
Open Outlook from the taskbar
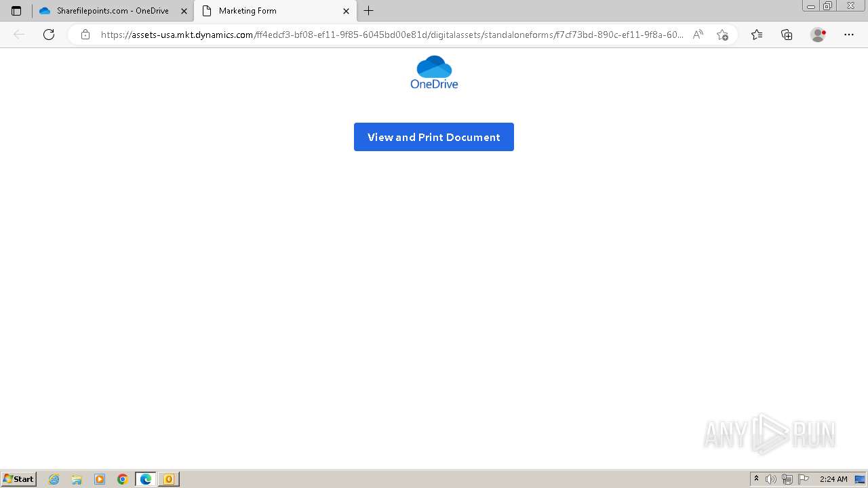tap(169, 479)
